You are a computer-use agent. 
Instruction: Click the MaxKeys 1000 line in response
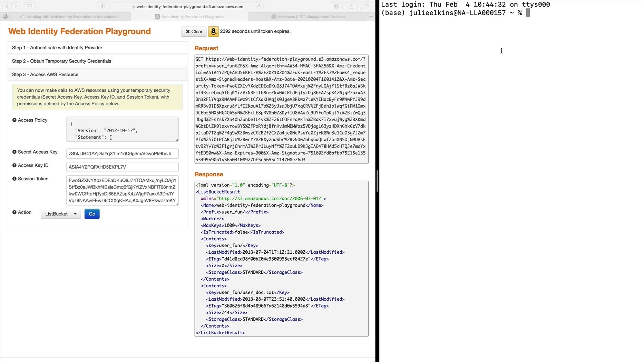[x=231, y=225]
